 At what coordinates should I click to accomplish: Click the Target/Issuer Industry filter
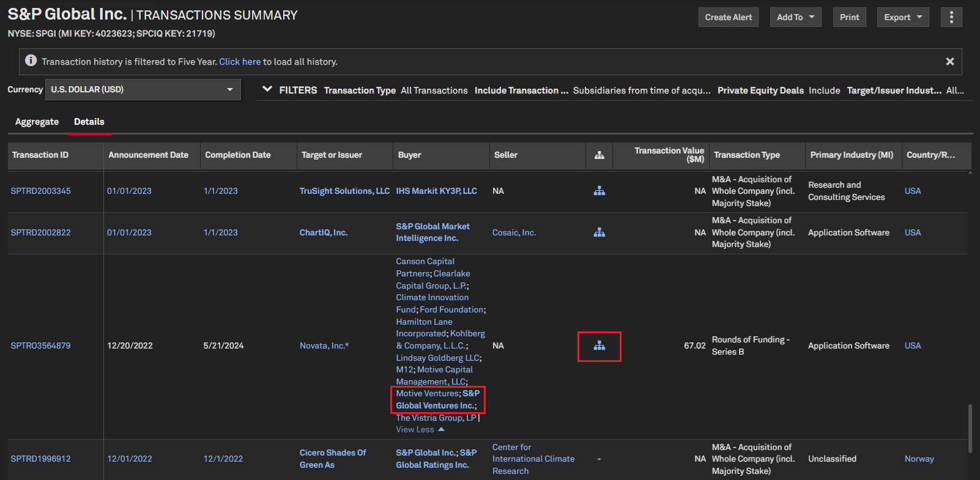click(894, 90)
